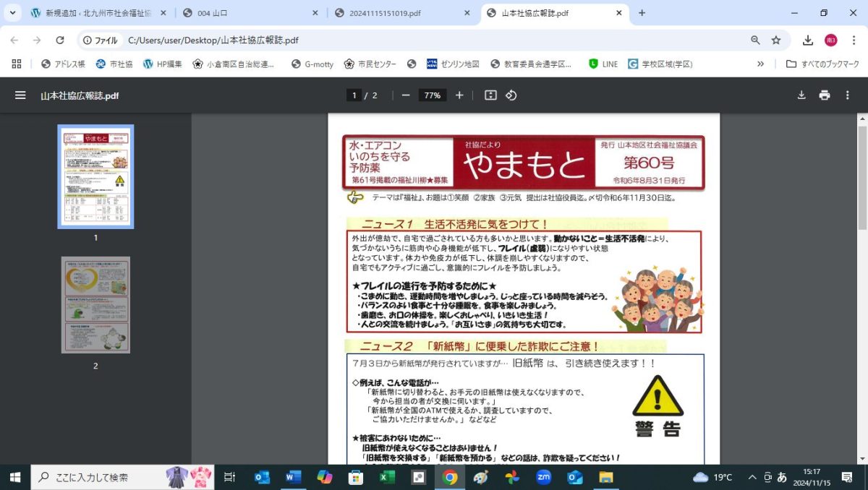Reload the current page
The width and height of the screenshot is (868, 490).
click(x=60, y=40)
